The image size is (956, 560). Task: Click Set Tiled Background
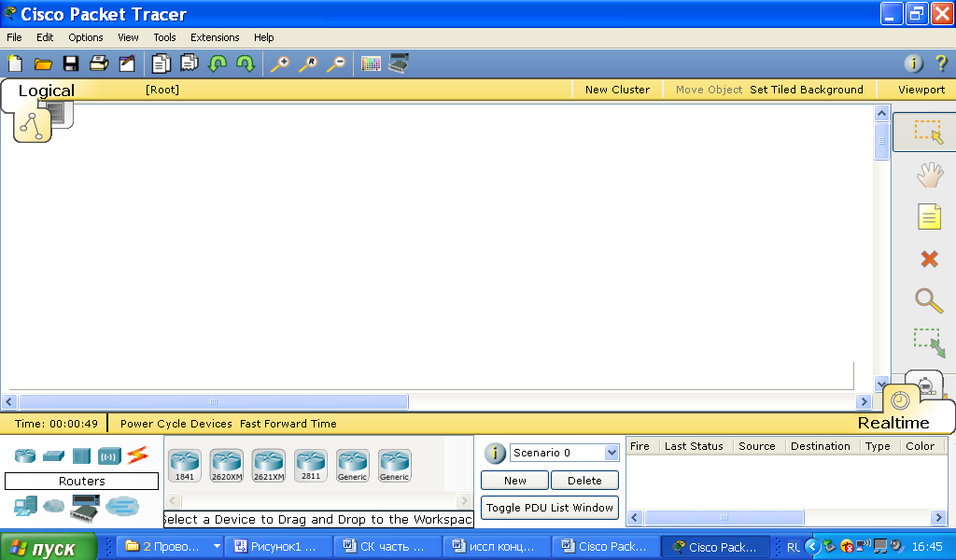click(806, 90)
